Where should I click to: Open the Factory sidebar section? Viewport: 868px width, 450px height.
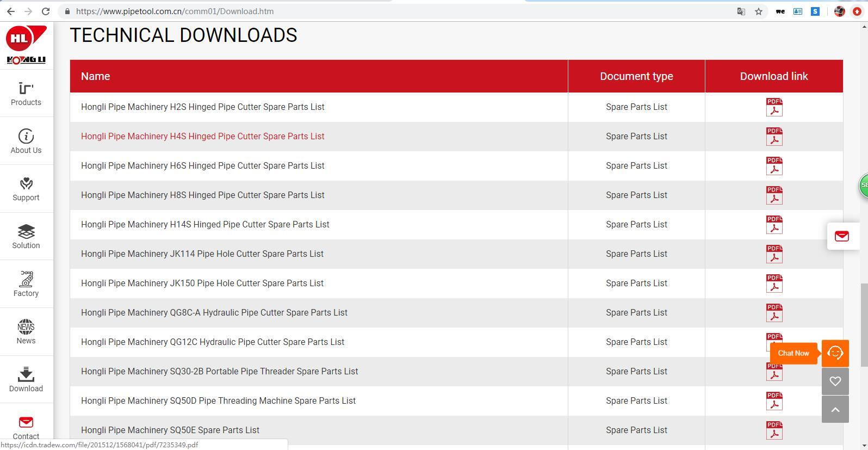pos(26,284)
